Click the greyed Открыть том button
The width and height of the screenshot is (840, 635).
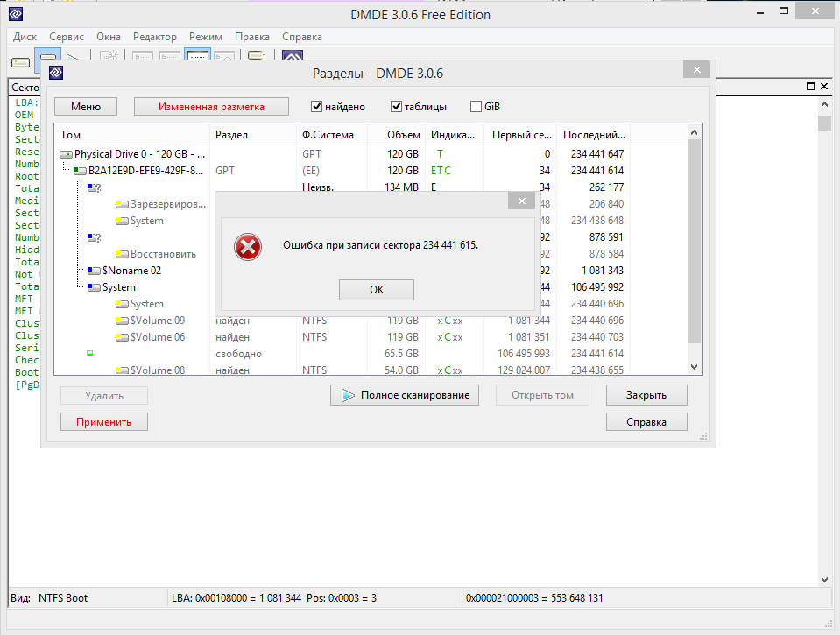pyautogui.click(x=543, y=395)
